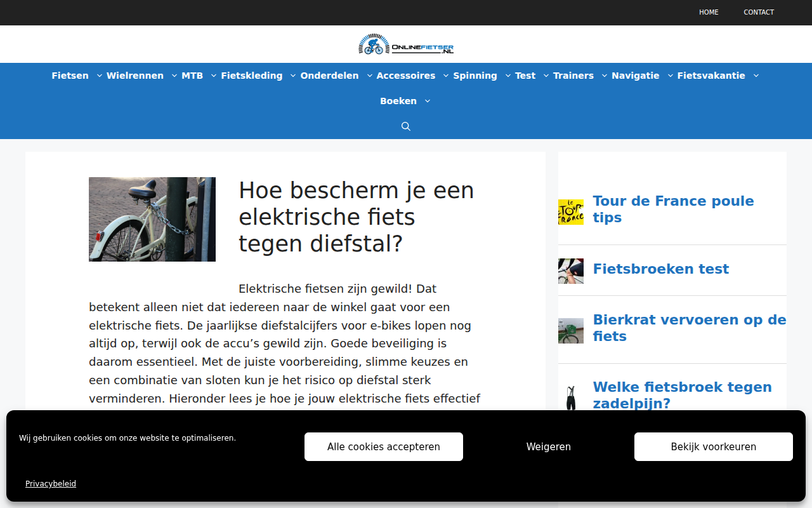Click Bekijk voorkeuren button
Screen dimensions: 812x508
pyautogui.click(x=714, y=447)
